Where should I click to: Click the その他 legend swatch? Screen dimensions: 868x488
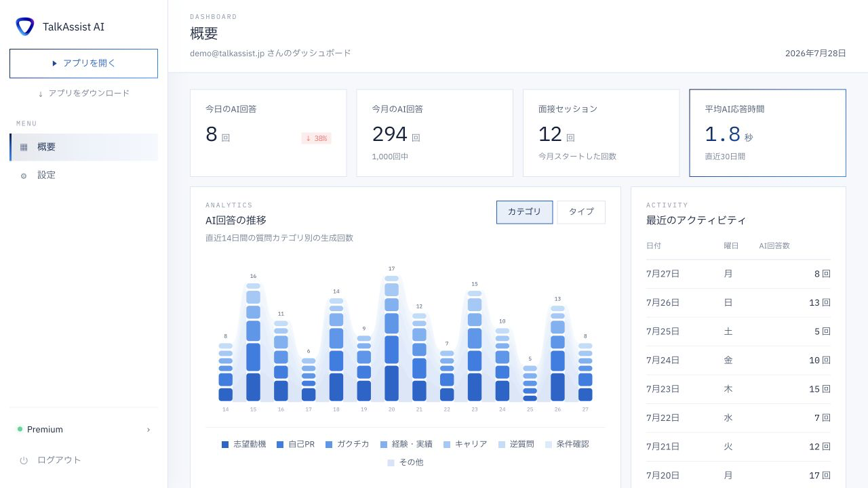(391, 463)
